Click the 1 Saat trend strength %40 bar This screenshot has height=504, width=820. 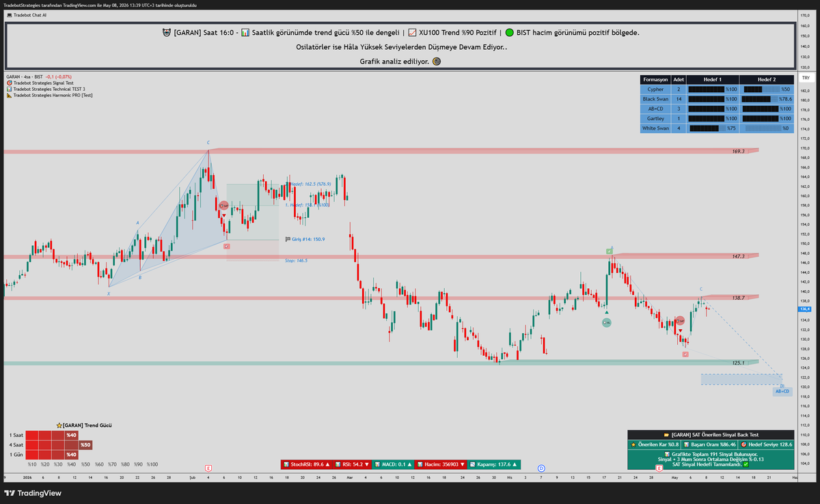pyautogui.click(x=53, y=435)
